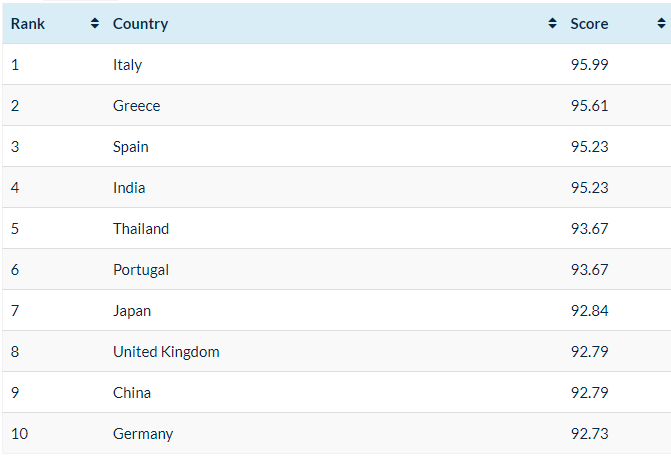Sort table by Score header
671x462 pixels.
pyautogui.click(x=589, y=24)
